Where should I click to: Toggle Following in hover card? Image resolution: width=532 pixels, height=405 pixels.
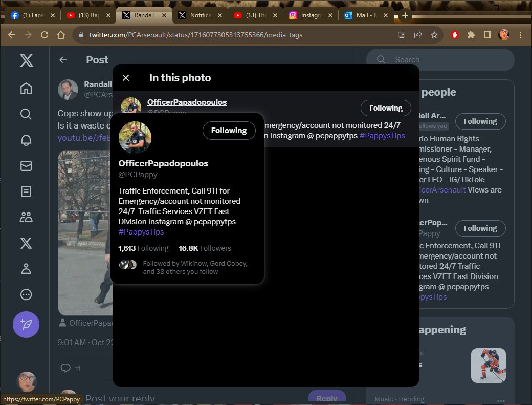tap(229, 131)
